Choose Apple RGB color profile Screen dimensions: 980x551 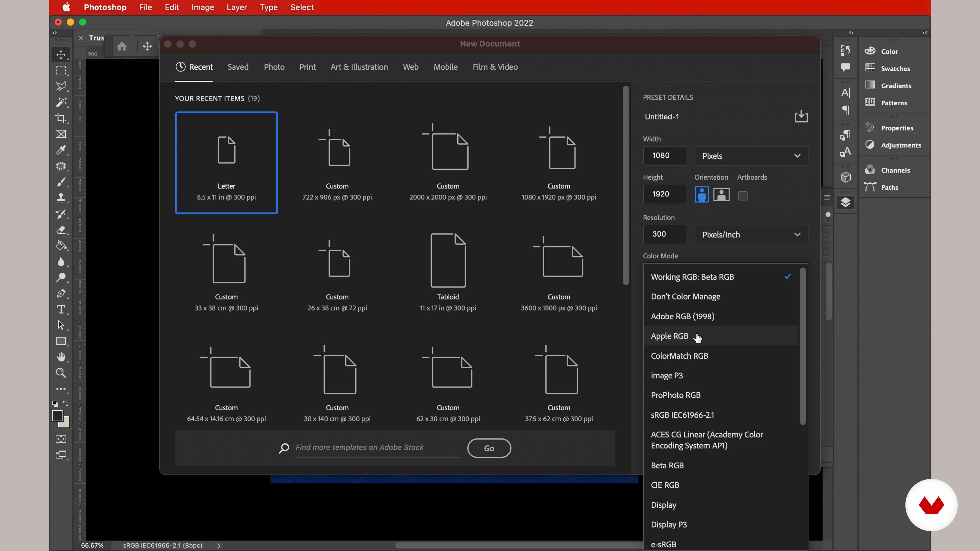720,336
